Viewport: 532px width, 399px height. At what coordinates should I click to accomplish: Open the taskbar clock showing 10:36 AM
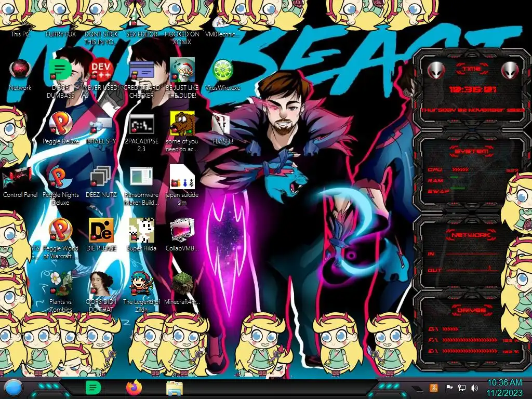click(505, 388)
